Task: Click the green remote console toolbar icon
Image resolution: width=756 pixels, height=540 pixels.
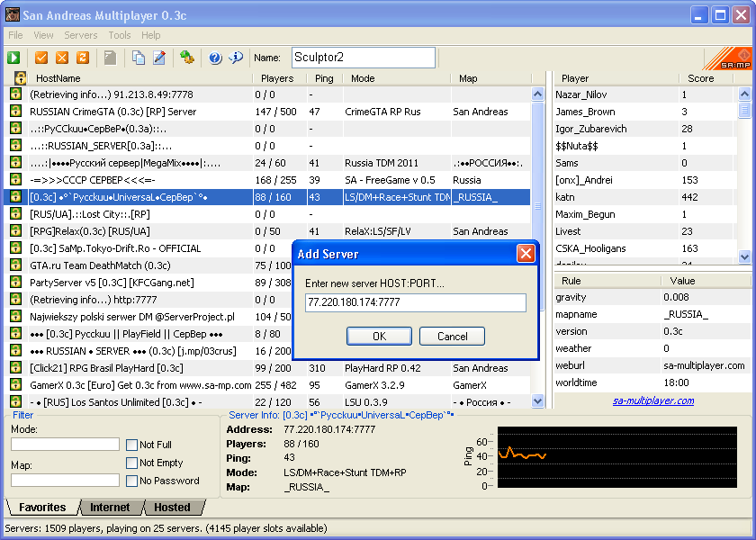Action: [187, 58]
